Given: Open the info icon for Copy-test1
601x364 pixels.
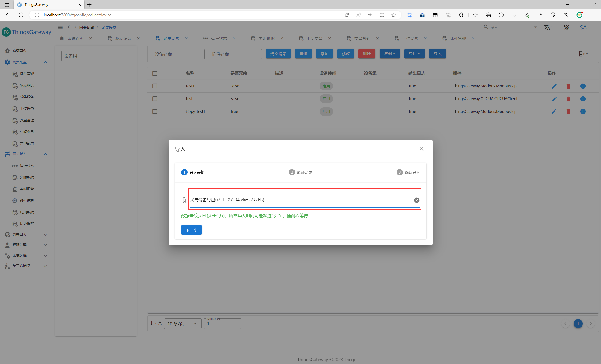Looking at the screenshot, I should click(x=583, y=112).
